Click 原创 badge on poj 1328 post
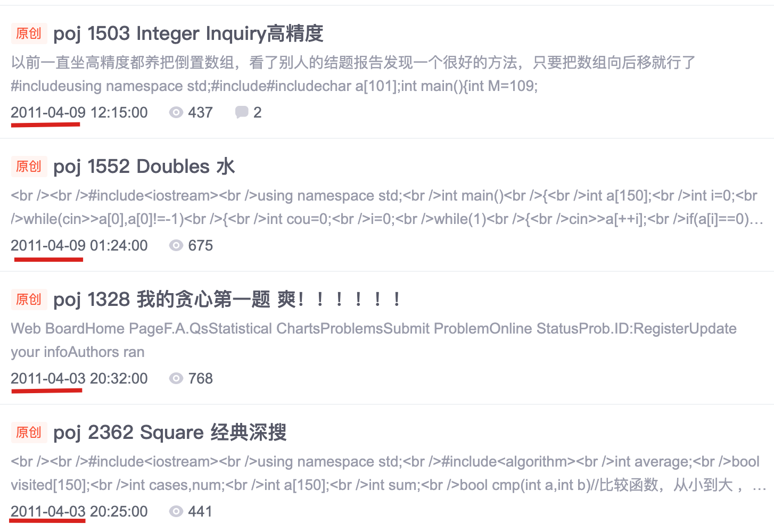 point(29,300)
